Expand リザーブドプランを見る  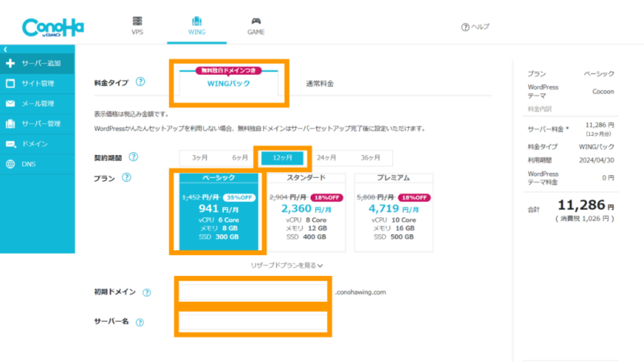[x=287, y=265]
